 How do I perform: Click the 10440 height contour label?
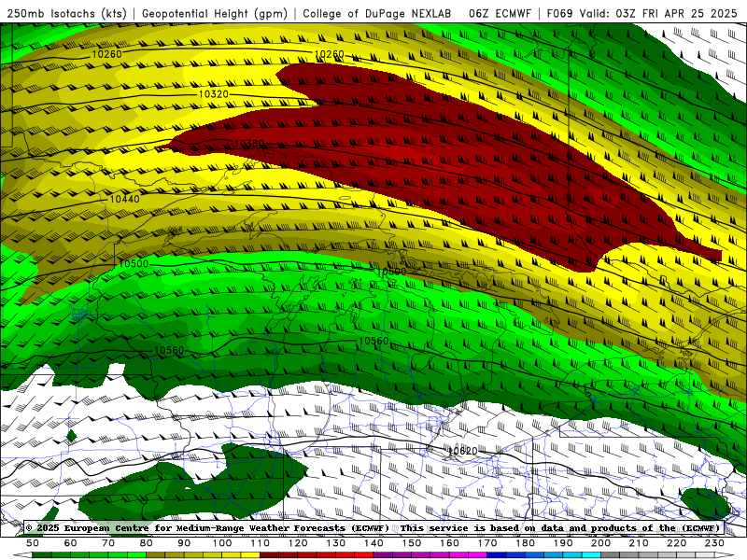[x=125, y=199]
